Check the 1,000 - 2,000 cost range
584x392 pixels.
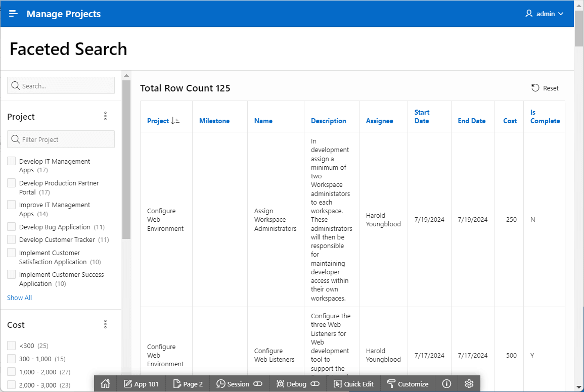click(x=12, y=371)
